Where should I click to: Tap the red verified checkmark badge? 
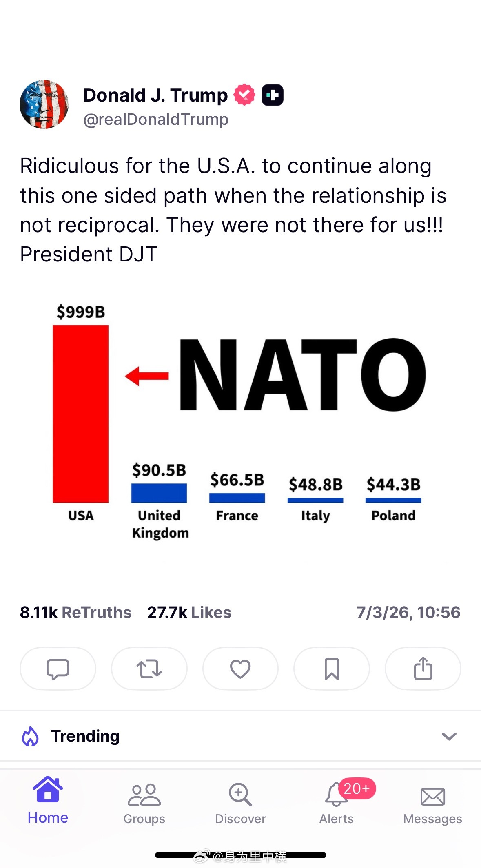coord(244,95)
